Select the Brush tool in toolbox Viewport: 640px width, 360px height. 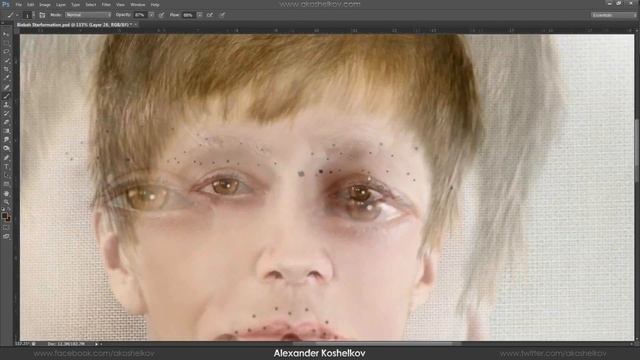6,96
